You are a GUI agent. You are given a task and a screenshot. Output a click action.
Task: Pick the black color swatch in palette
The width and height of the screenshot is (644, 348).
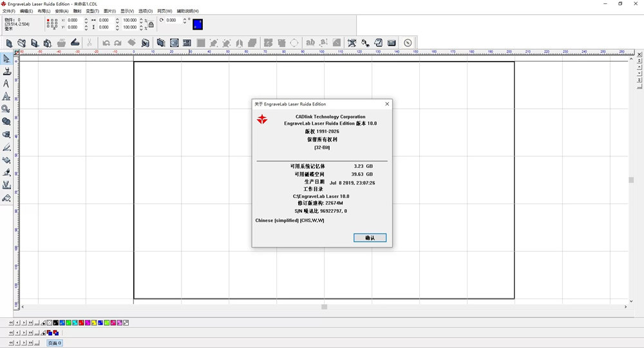click(56, 323)
